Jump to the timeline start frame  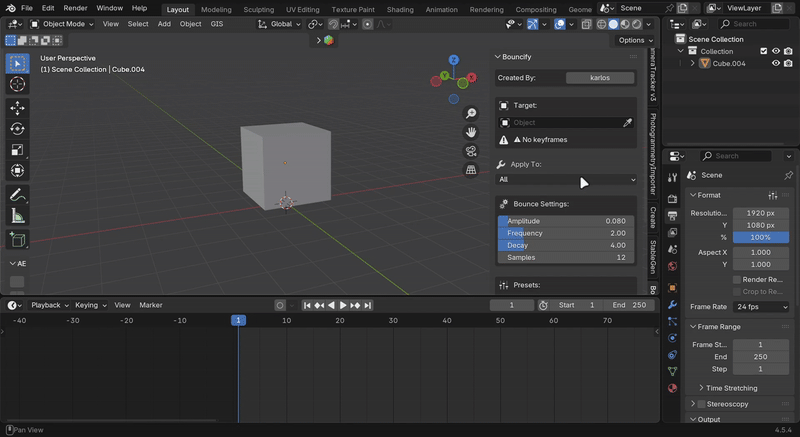click(307, 305)
